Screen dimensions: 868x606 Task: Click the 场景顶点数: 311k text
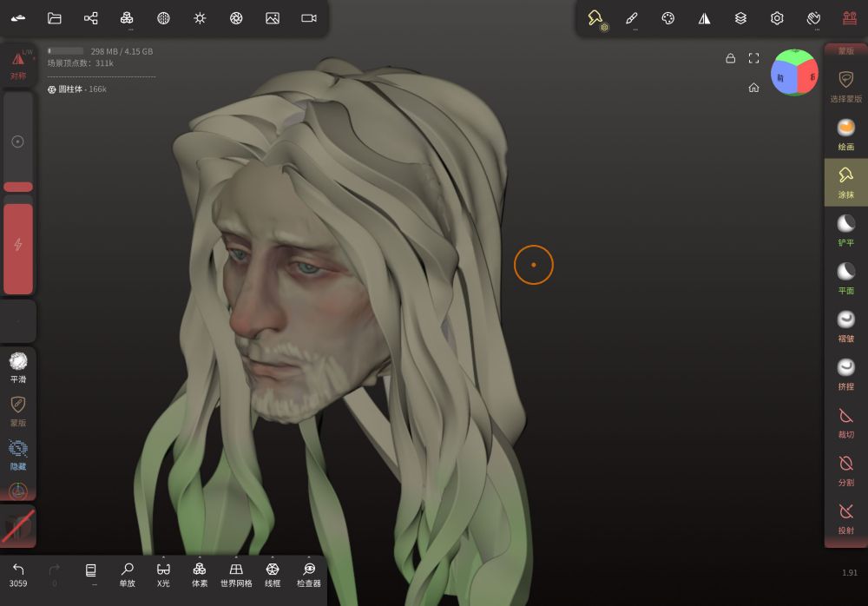(x=80, y=63)
